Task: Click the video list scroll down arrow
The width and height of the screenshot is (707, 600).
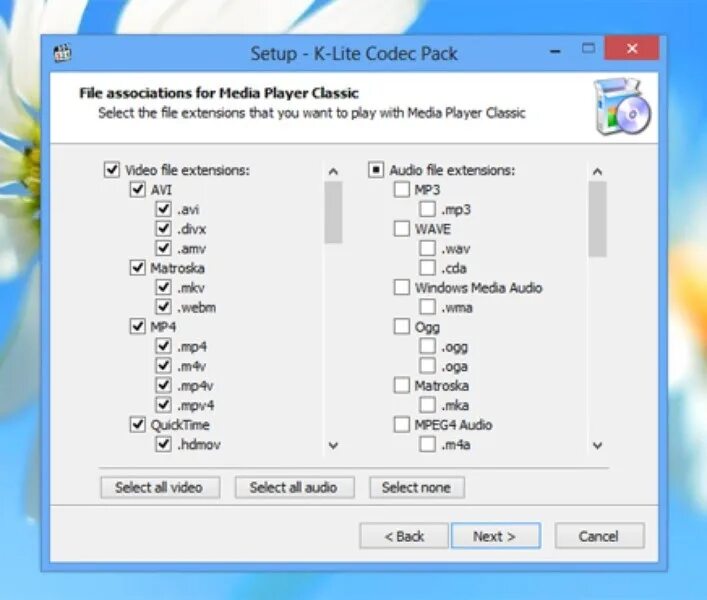Action: point(333,445)
